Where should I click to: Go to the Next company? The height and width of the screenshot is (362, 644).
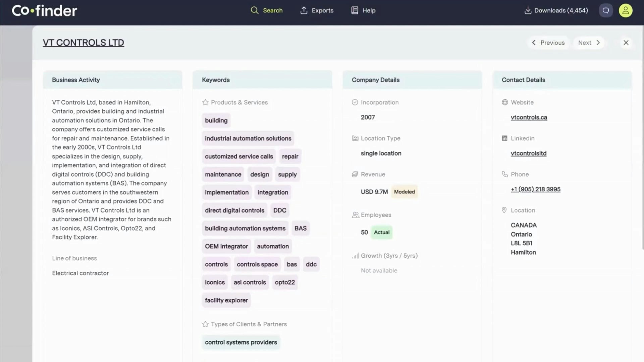coord(589,43)
